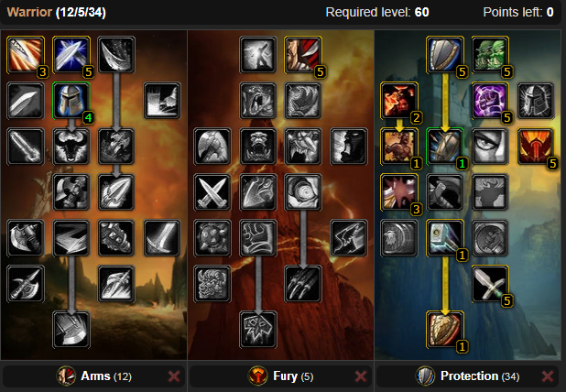The width and height of the screenshot is (566, 392).
Task: Select the purple fist talent icon
Action: (x=490, y=101)
